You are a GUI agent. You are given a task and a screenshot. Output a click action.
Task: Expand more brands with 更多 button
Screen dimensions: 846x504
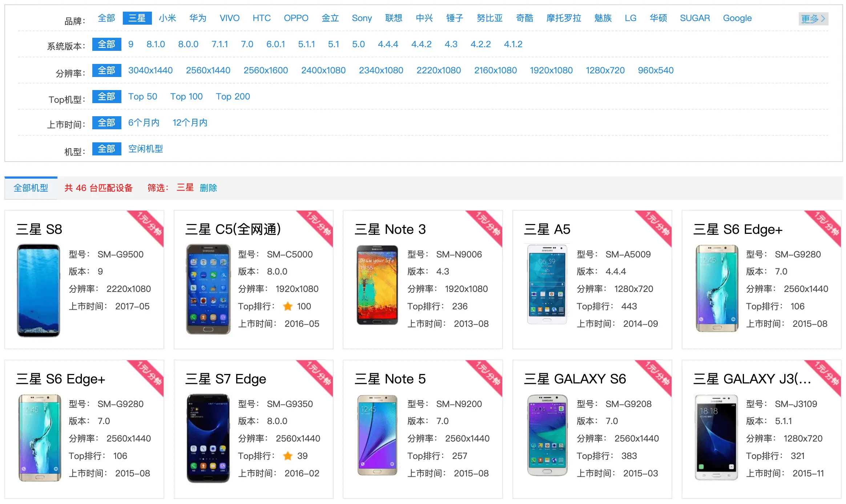coord(813,19)
